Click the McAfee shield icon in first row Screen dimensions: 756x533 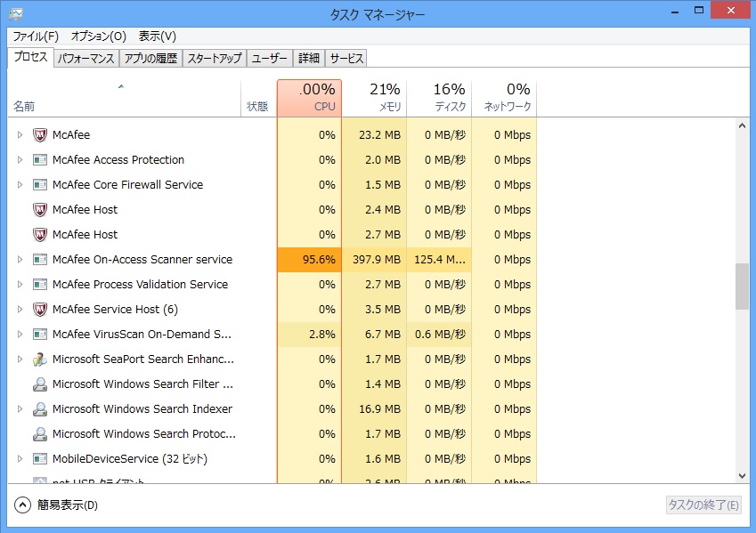[39, 135]
